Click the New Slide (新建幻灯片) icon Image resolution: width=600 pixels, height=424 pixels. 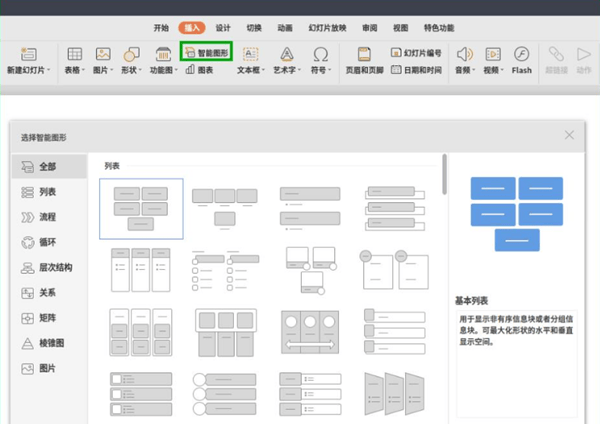click(x=28, y=54)
